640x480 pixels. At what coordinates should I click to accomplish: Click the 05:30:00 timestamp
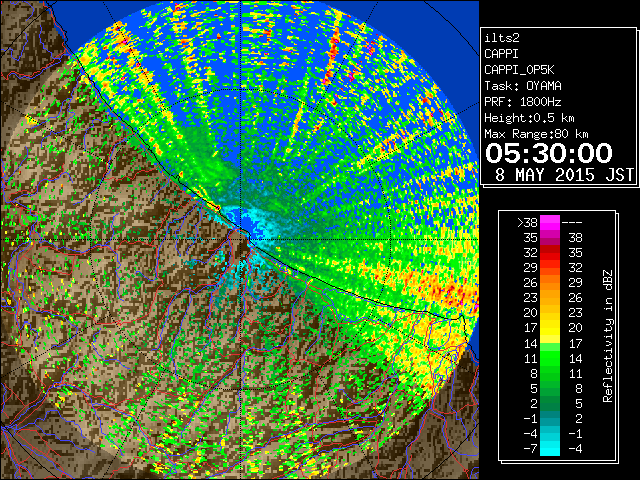coord(549,153)
